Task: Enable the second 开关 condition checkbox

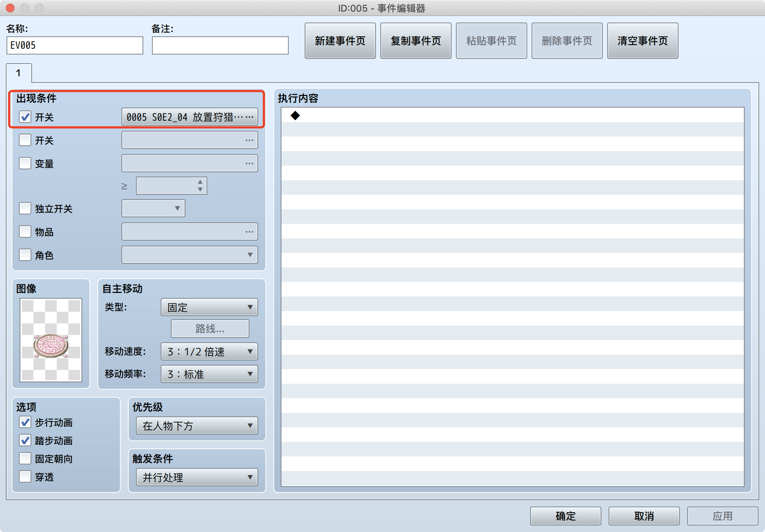Action: click(25, 140)
